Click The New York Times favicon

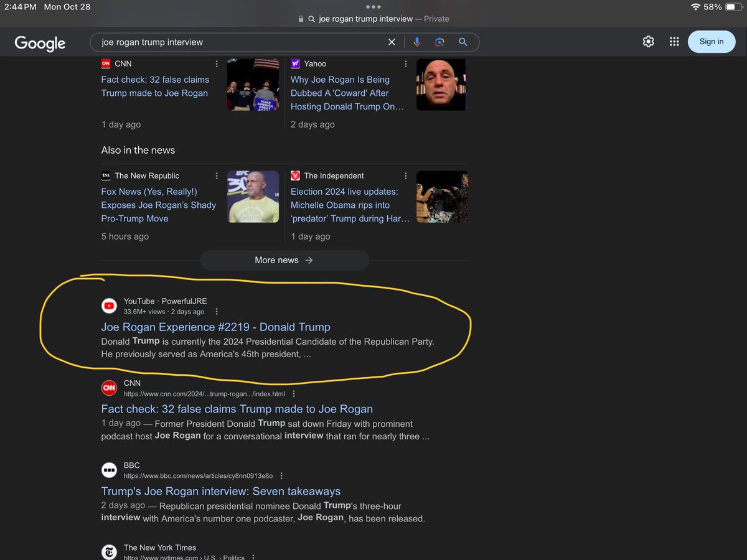tap(110, 551)
